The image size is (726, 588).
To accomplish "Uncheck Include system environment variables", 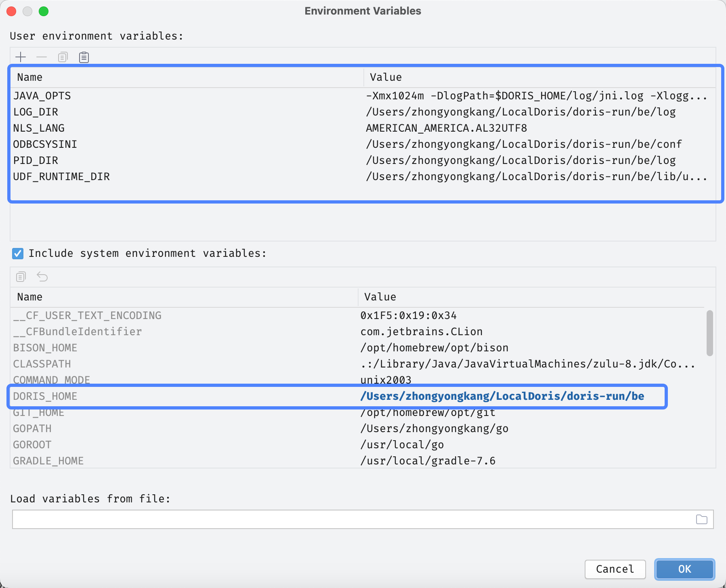I will 18,254.
